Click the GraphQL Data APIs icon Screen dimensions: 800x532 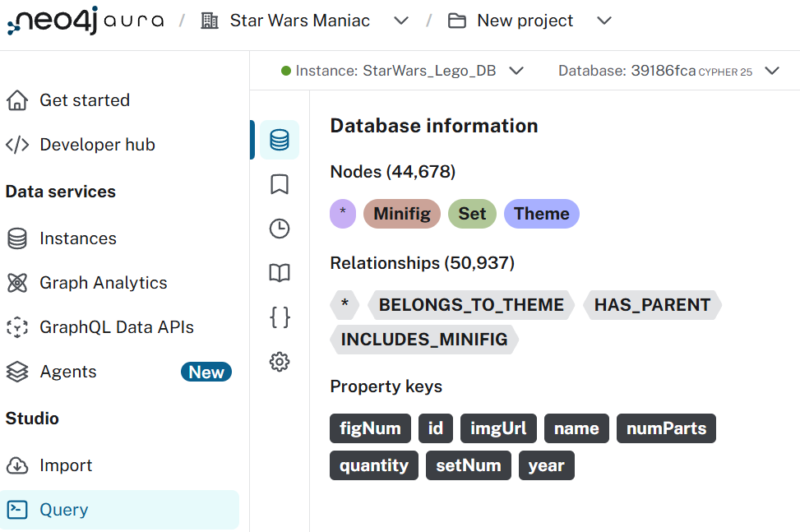click(x=17, y=327)
